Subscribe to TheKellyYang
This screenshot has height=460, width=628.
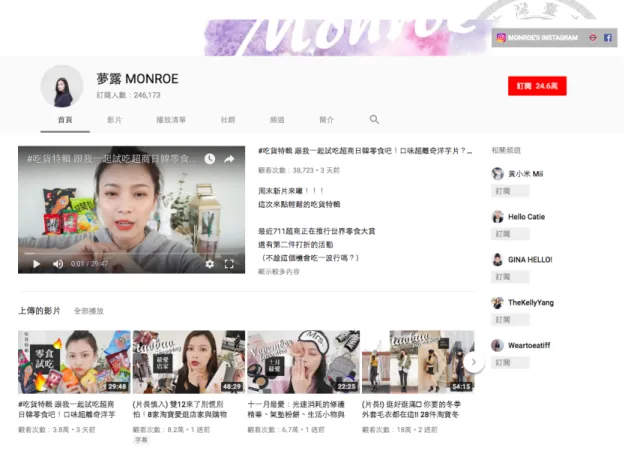click(510, 319)
